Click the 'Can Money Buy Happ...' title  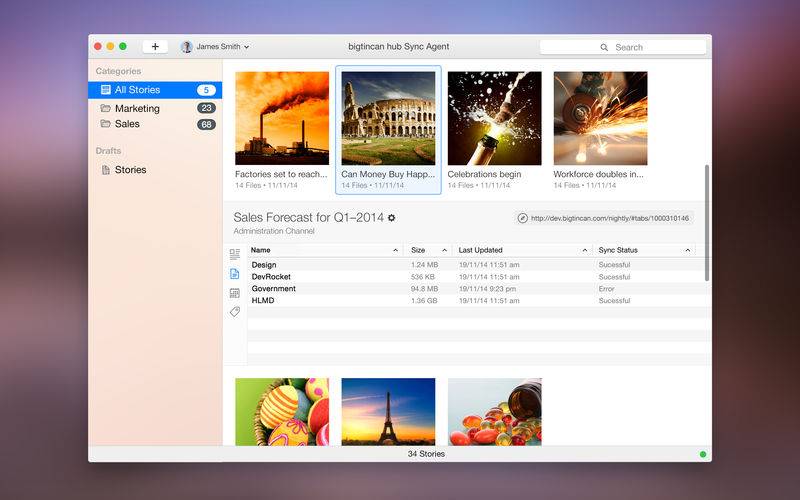click(x=388, y=174)
